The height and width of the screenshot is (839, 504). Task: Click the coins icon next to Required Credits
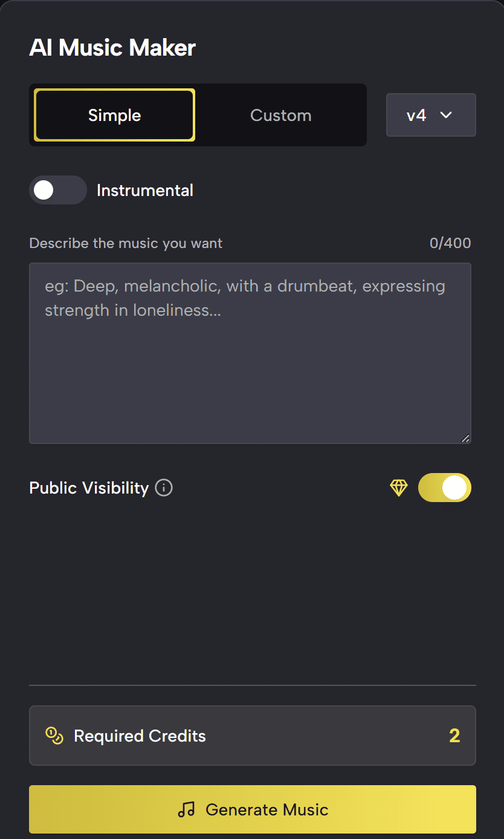point(54,736)
